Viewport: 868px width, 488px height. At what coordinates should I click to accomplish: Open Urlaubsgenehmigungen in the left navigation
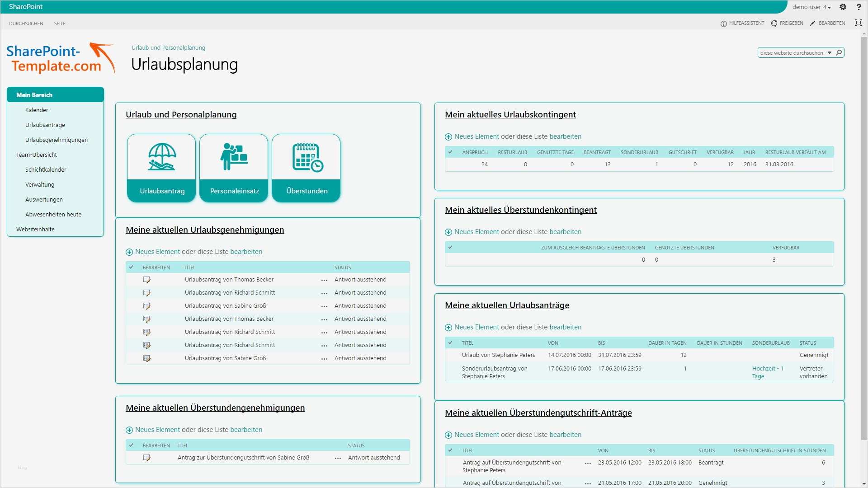click(x=57, y=140)
